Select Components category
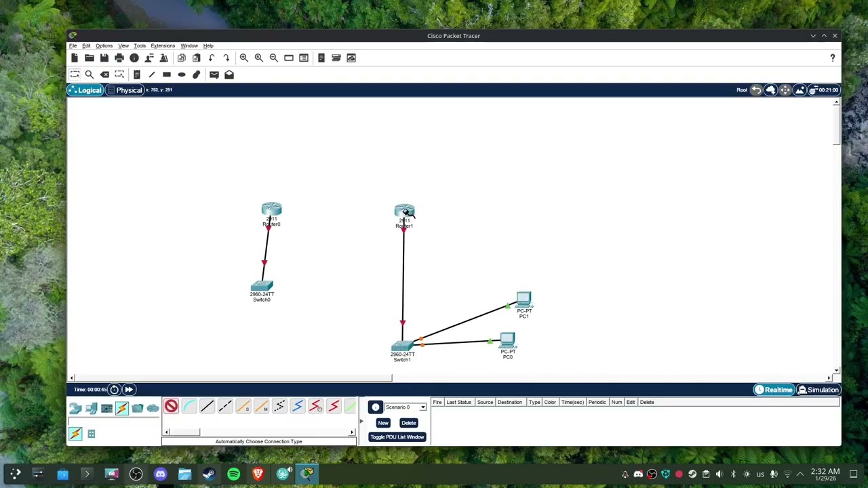 click(x=106, y=408)
